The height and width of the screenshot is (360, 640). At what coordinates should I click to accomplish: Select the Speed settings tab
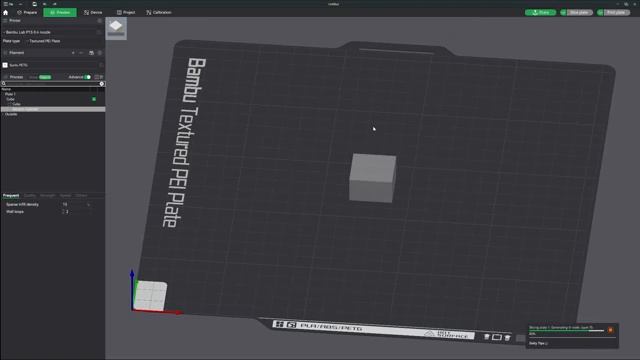pos(65,196)
